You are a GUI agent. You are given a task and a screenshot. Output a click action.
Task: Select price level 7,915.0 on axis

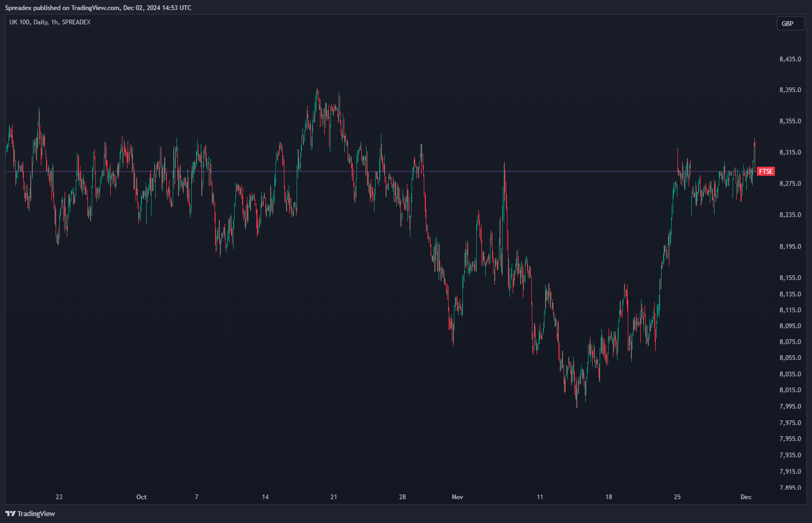point(790,472)
